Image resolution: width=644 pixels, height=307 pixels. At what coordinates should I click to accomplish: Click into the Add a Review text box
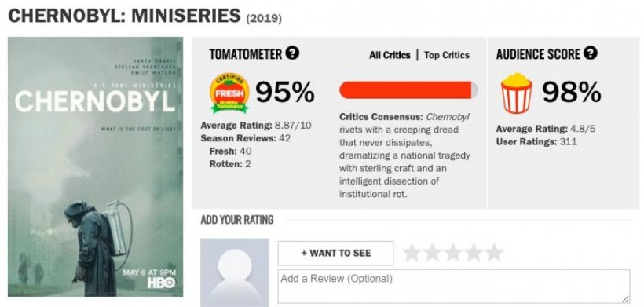454,287
